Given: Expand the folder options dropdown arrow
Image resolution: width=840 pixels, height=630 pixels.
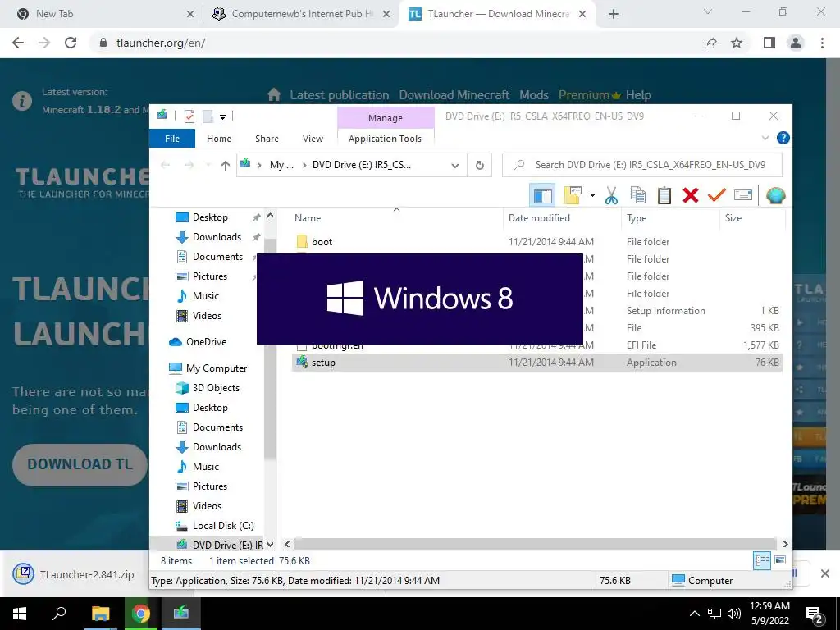Looking at the screenshot, I should point(592,195).
